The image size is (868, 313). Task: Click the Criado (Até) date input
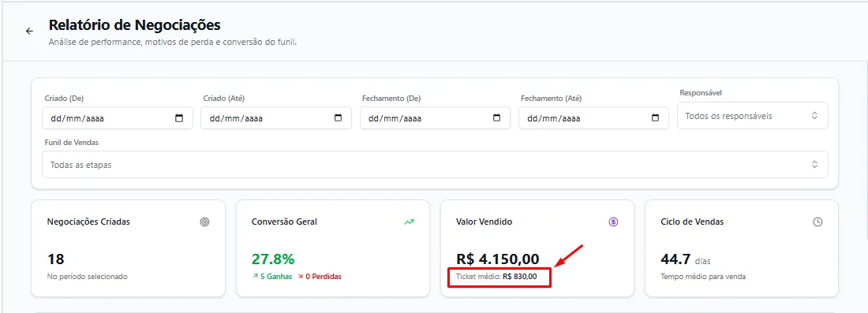[276, 117]
